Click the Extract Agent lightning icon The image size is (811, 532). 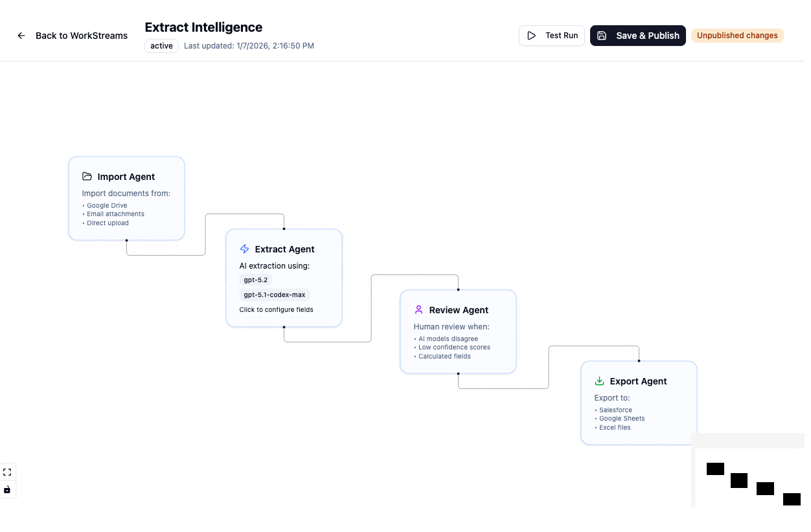244,249
